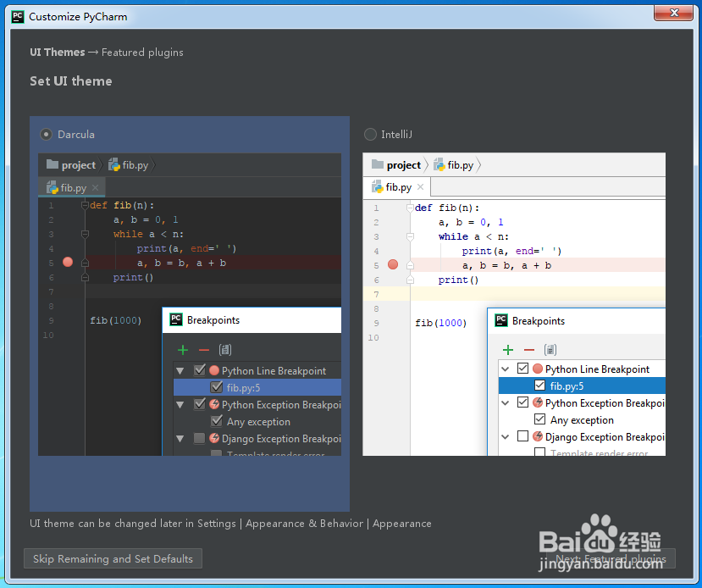Click Next: Featured plugins button
Viewport: 702px width, 588px height.
(x=611, y=558)
